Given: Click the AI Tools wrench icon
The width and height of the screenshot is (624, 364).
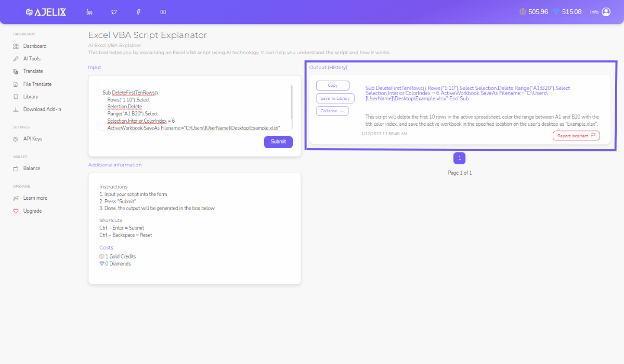Looking at the screenshot, I should click(x=16, y=59).
